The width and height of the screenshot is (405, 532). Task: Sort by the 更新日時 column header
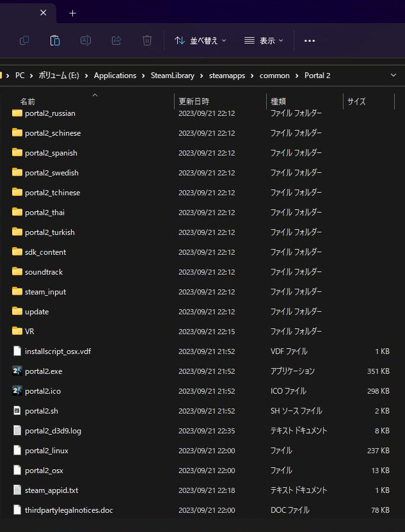[194, 101]
